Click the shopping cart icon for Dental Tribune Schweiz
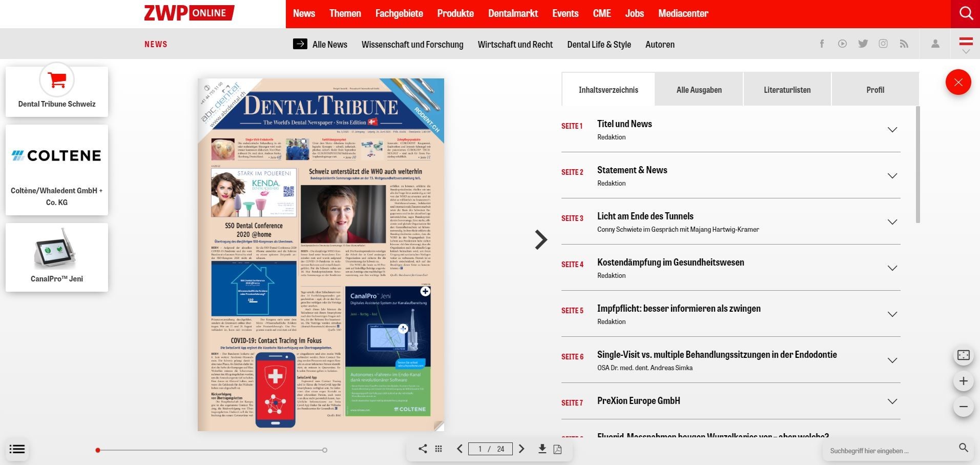Viewport: 980px width, 465px height. (57, 80)
